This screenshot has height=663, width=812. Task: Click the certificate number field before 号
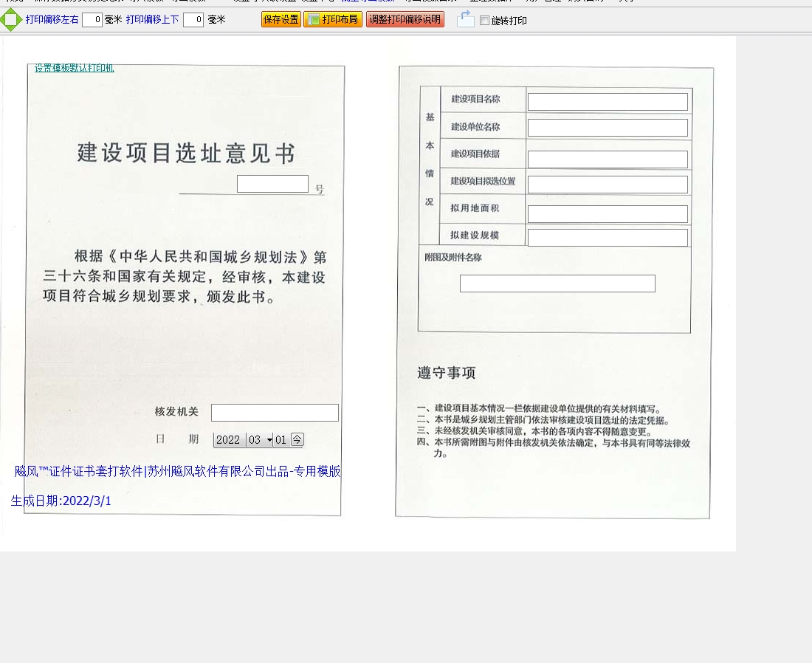coord(272,184)
